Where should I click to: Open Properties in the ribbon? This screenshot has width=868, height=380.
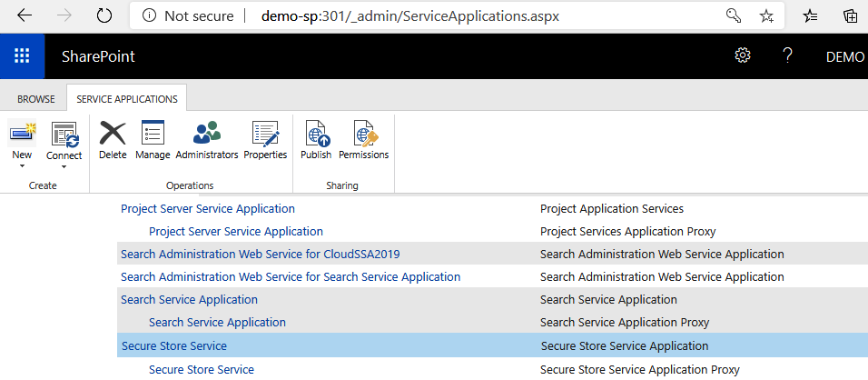[266, 140]
